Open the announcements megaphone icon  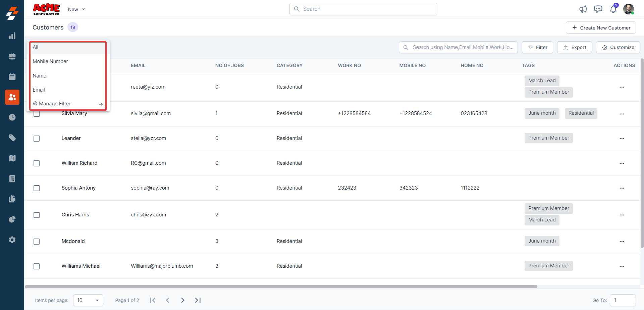point(583,9)
